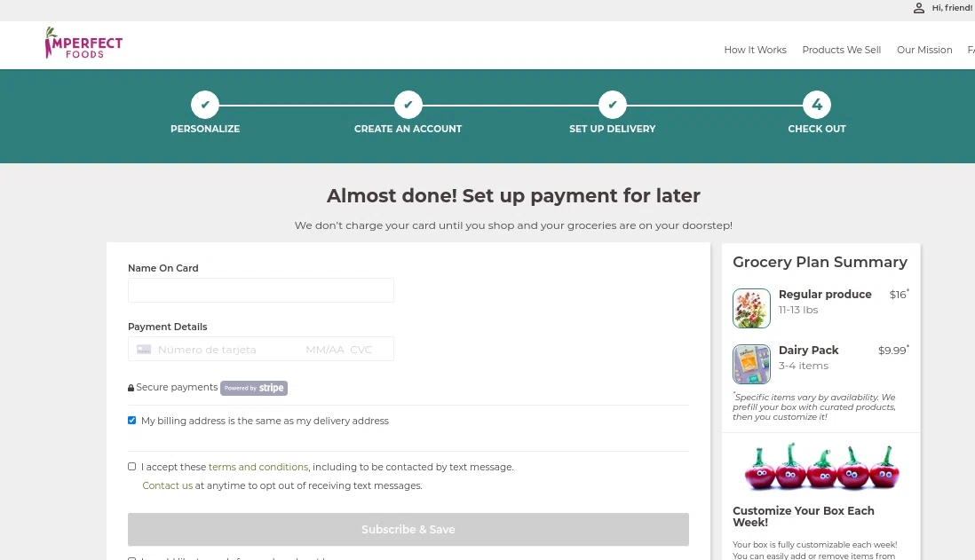Click the $16 price
Viewport: 975px width, 560px height.
tap(898, 295)
